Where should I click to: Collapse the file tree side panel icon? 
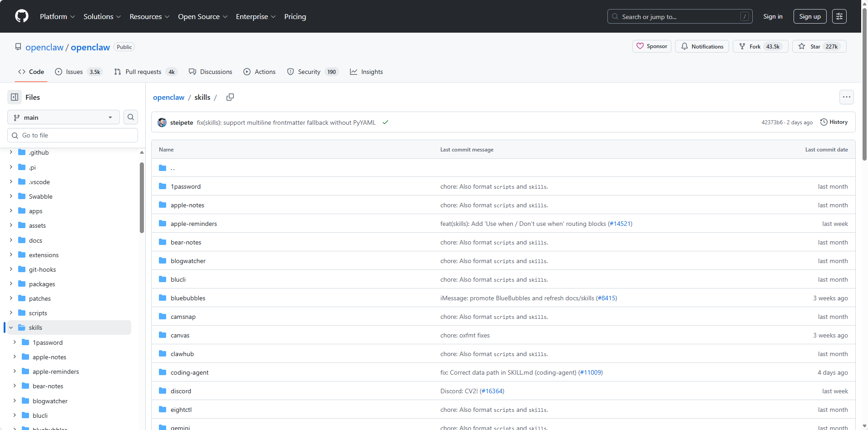click(x=15, y=97)
